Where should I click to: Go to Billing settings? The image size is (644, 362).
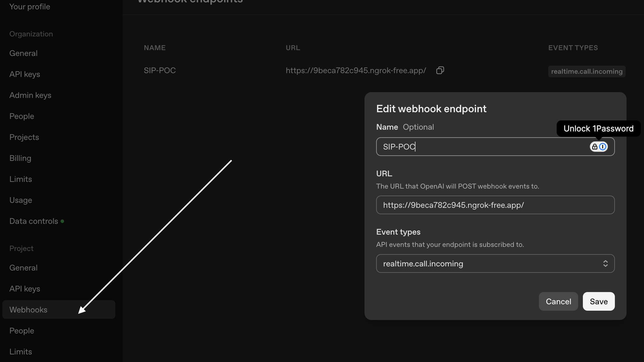coord(20,158)
